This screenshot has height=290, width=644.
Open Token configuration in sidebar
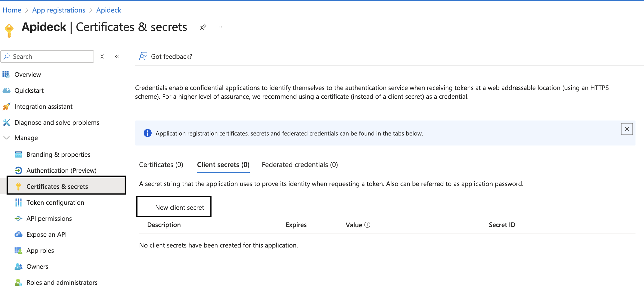(55, 202)
